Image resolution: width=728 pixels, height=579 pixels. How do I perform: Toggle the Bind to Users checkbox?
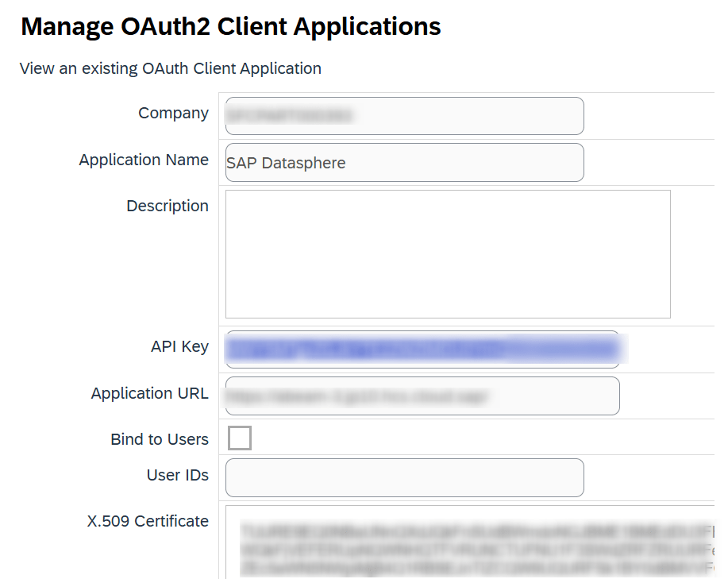coord(240,438)
